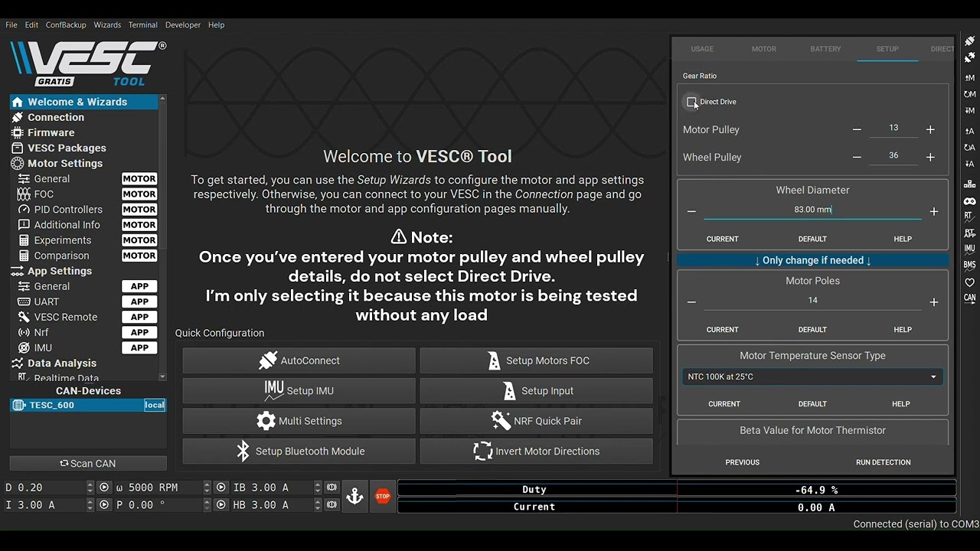Screen dimensions: 980x551
Task: Toggle BMS data streaming icon
Action: 969,265
